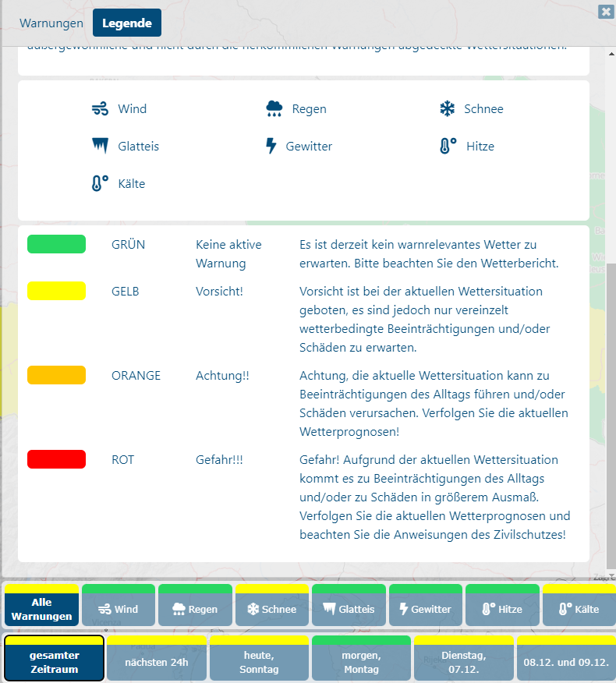Click the 'GELB' label text
This screenshot has width=616, height=683.
(126, 291)
